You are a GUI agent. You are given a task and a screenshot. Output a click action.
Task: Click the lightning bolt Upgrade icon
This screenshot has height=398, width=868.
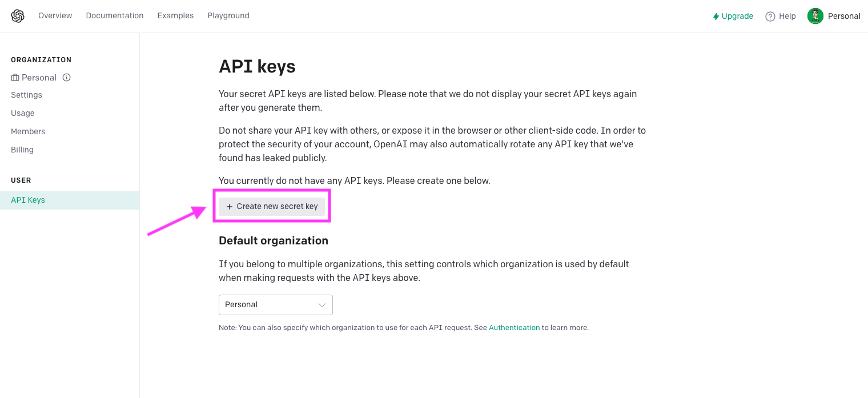pos(716,17)
